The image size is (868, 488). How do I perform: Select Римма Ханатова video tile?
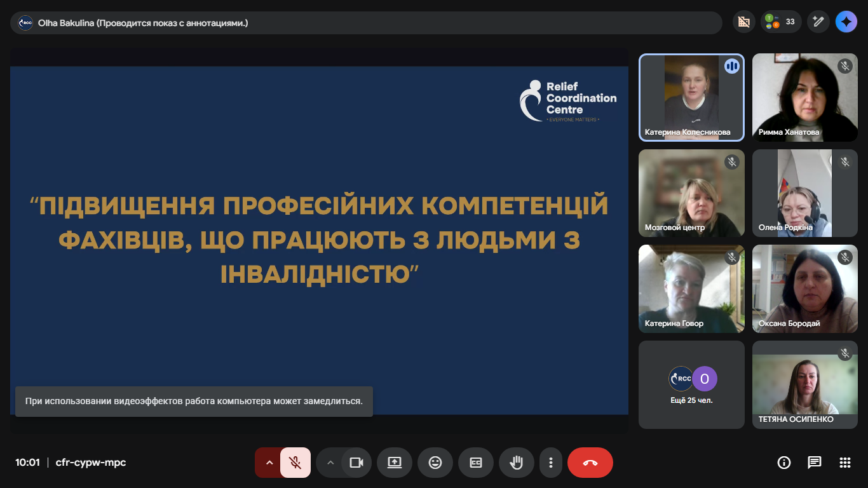[x=805, y=97]
